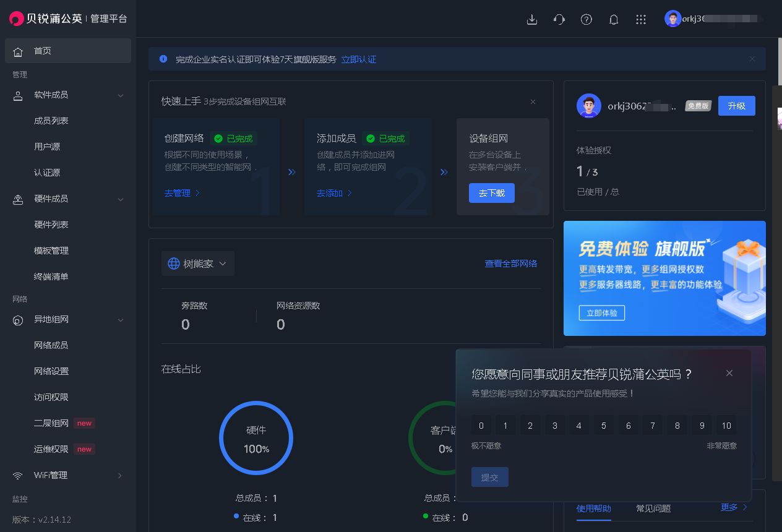This screenshot has width=782, height=532.
Task: Open the 树熊家 network dropdown
Action: (198, 264)
